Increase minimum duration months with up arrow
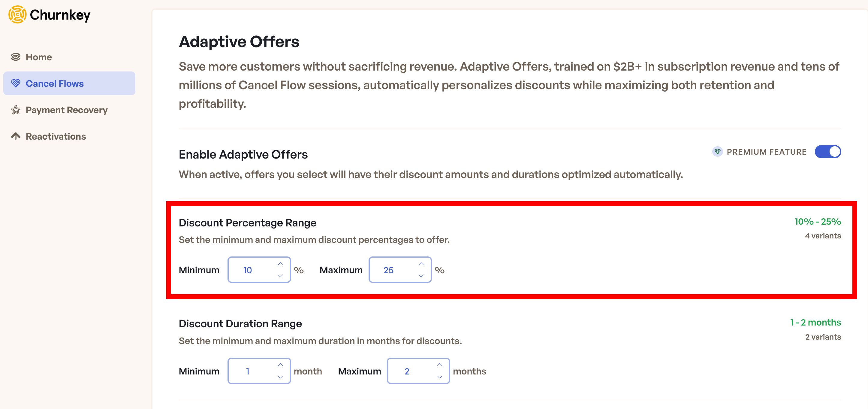 280,365
